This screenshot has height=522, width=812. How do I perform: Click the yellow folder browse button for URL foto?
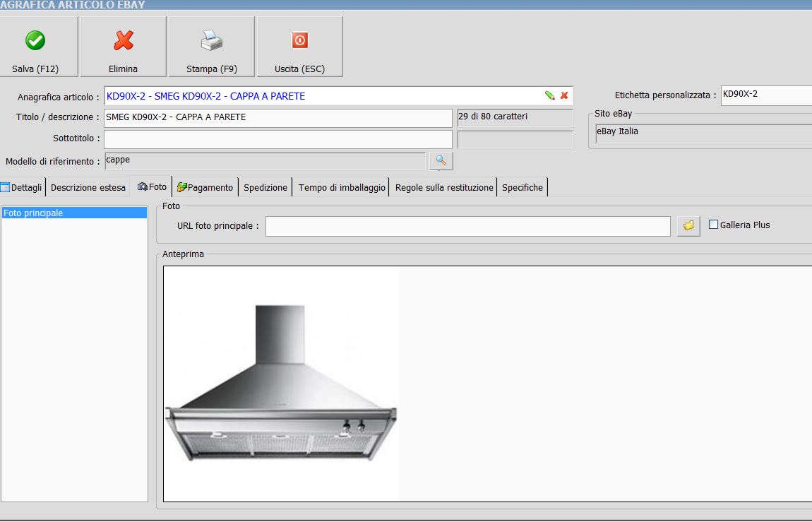pyautogui.click(x=688, y=226)
